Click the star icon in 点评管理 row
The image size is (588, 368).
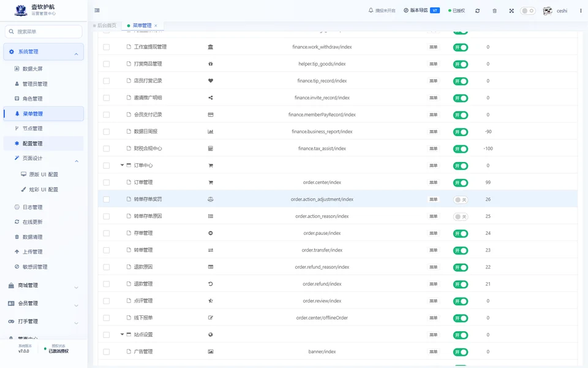210,301
